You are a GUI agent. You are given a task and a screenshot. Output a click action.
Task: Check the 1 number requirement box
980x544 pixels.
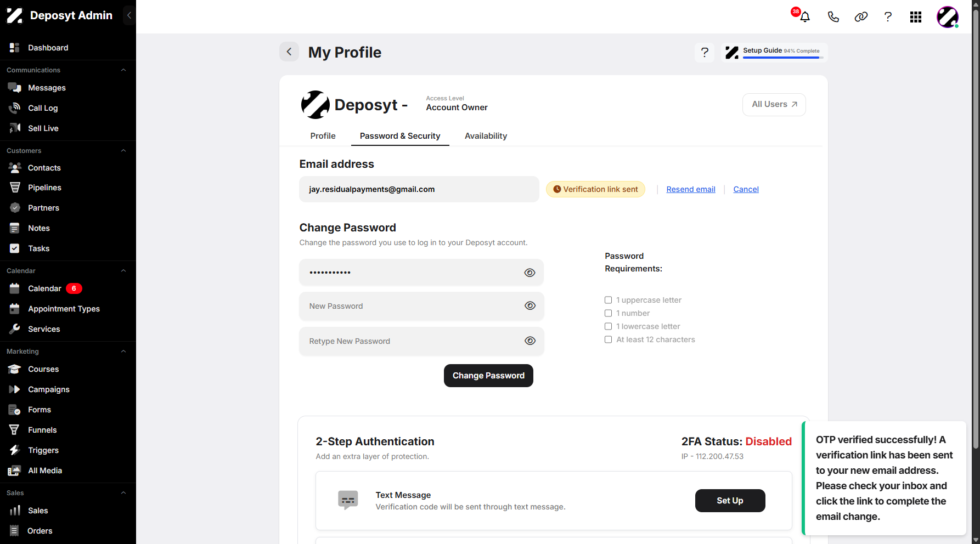coord(608,313)
